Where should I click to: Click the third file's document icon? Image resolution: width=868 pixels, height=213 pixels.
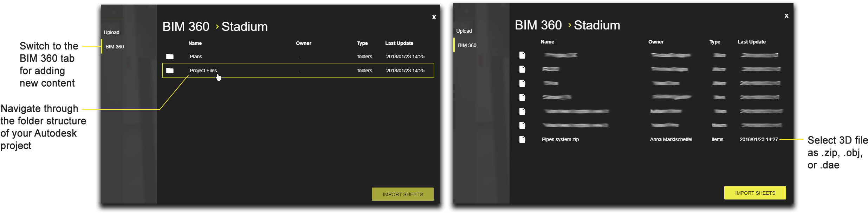pos(522,83)
